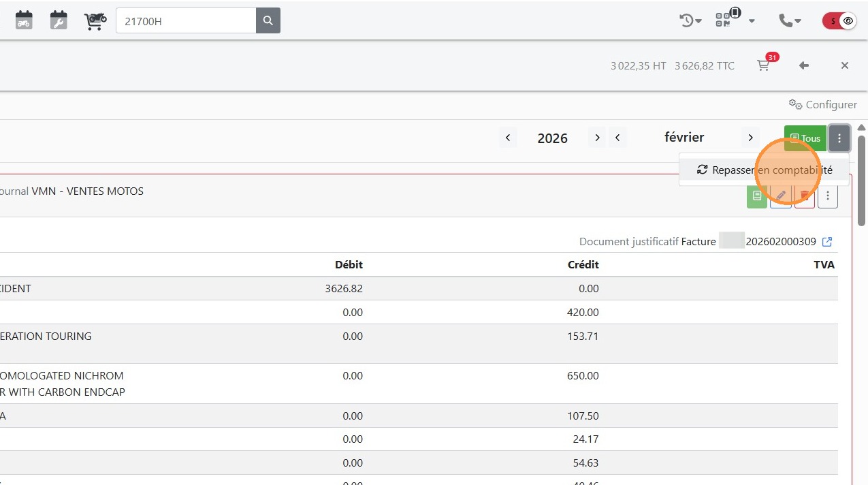Open the phone dropdown menu
This screenshot has height=485, width=868.
tap(790, 20)
